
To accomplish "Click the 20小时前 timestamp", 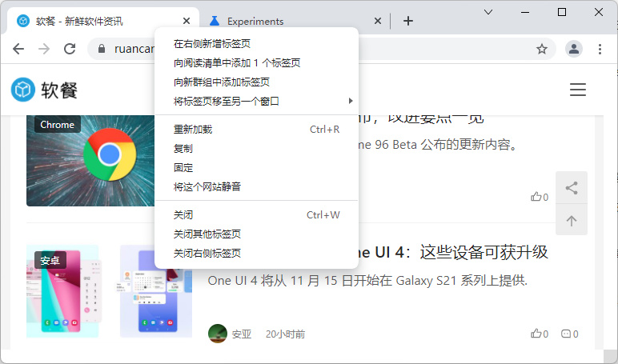I will coord(285,334).
